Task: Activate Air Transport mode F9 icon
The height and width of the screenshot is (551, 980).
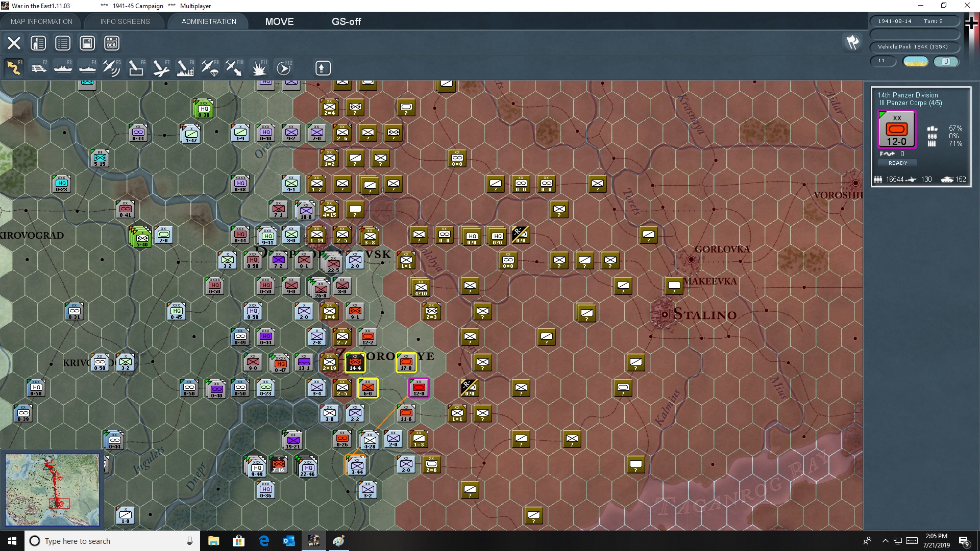Action: 210,68
